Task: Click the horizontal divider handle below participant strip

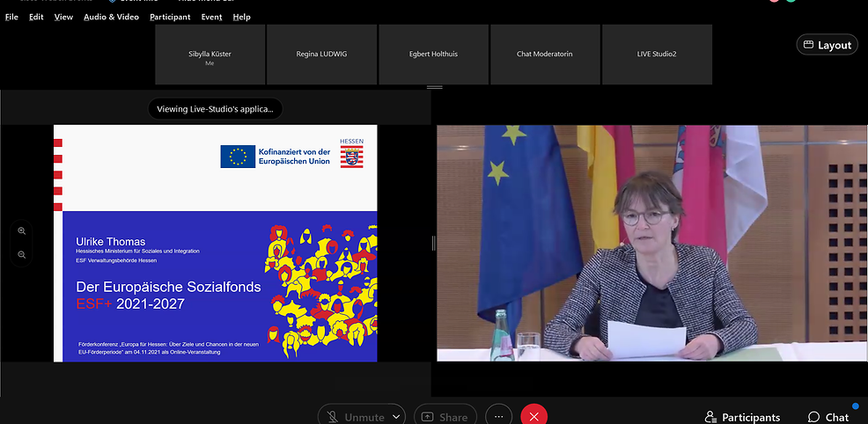Action: [435, 87]
